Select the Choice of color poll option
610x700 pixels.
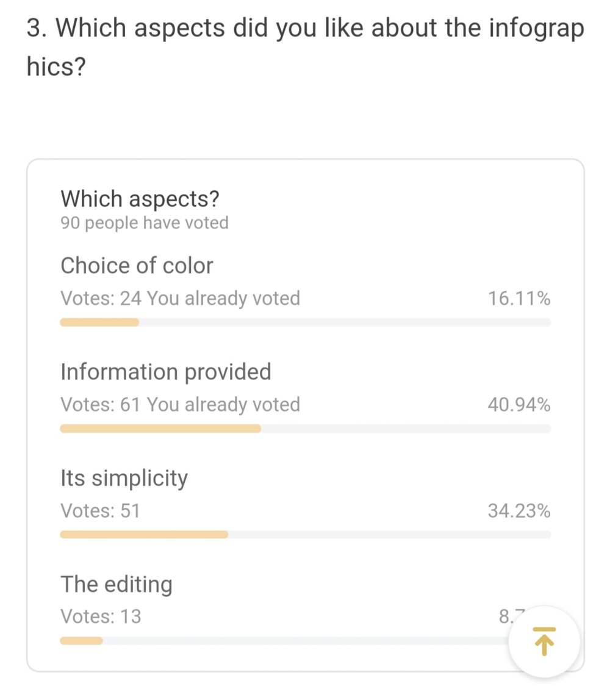click(137, 265)
